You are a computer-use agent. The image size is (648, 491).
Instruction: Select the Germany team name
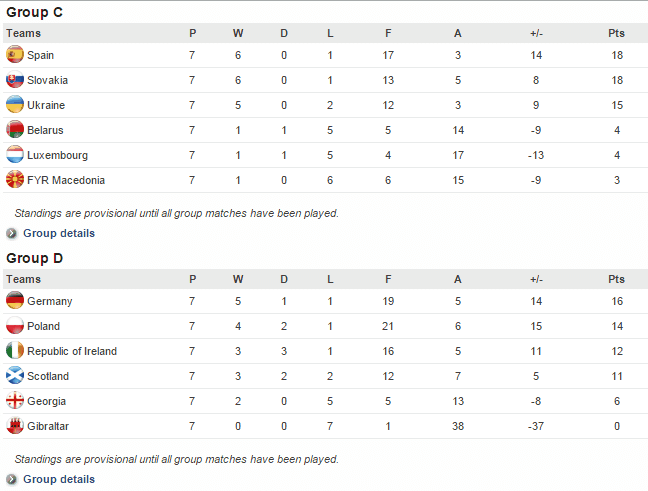(x=50, y=301)
